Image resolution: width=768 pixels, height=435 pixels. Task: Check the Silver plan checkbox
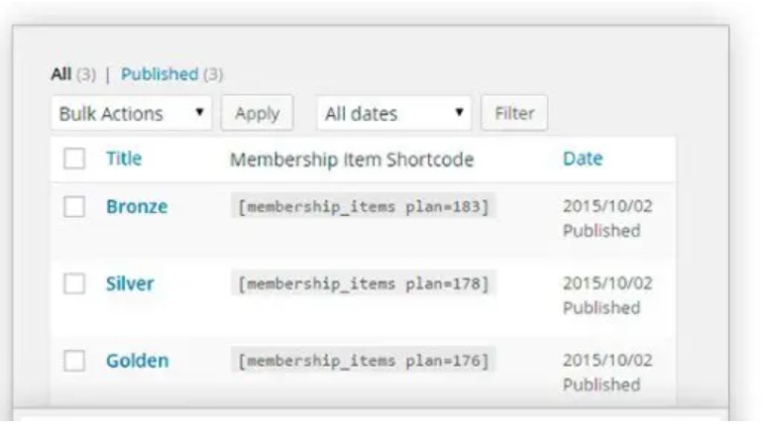(x=74, y=284)
